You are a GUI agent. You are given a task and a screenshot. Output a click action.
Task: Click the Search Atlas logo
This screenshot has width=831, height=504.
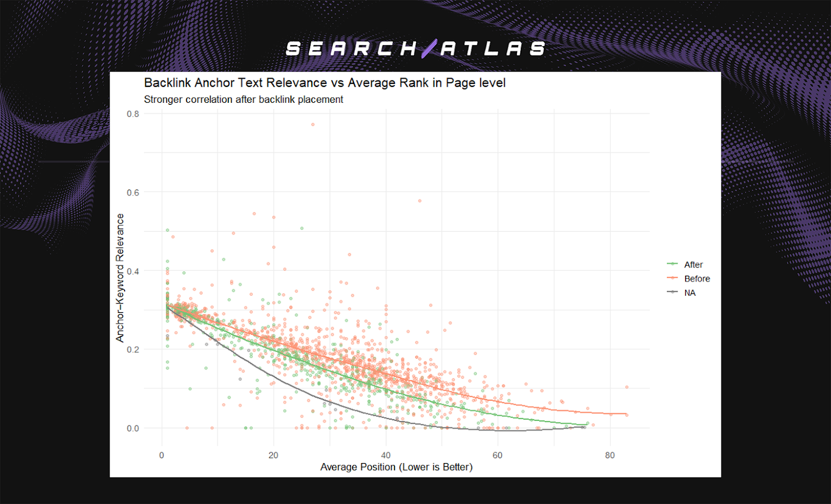pos(415,48)
